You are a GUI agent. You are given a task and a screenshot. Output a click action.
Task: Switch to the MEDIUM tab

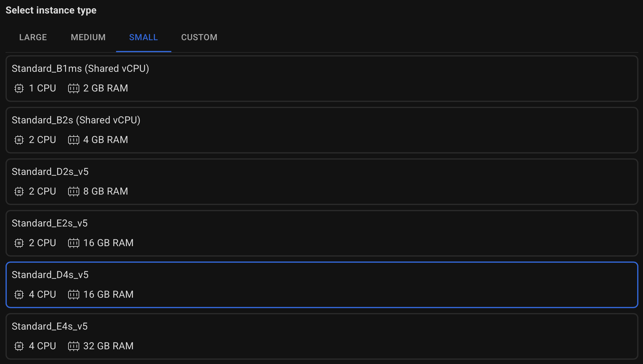click(88, 37)
